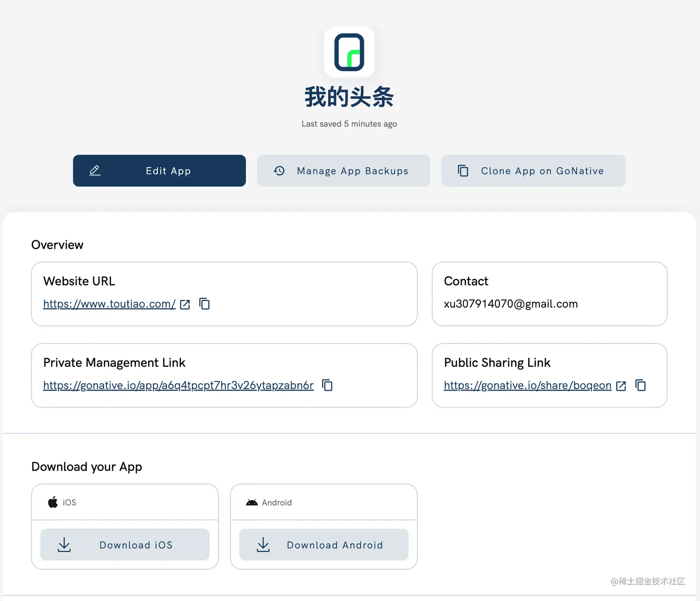
Task: Click the clone icon beside Clone App text
Action: [x=463, y=171]
